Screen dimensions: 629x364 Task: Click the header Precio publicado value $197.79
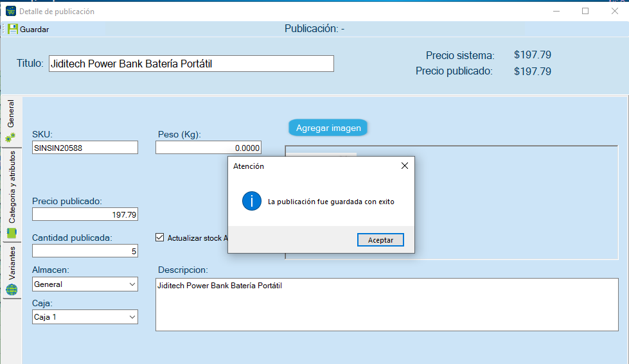(533, 71)
